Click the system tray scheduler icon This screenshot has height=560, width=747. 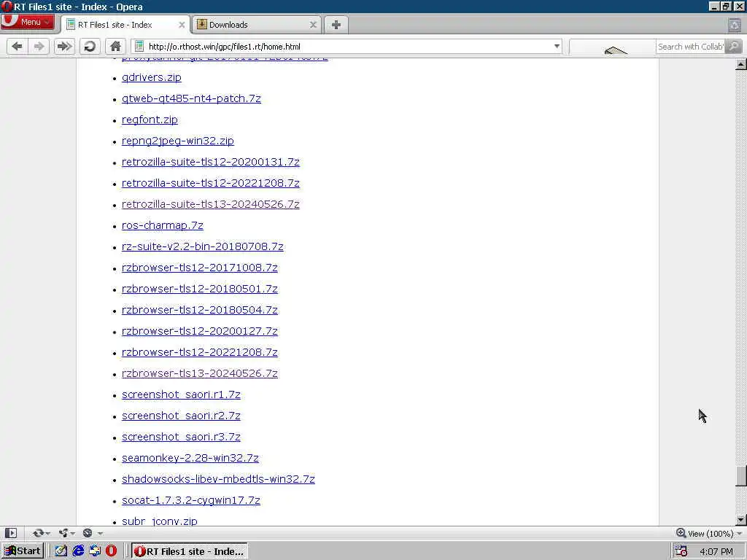coord(681,551)
